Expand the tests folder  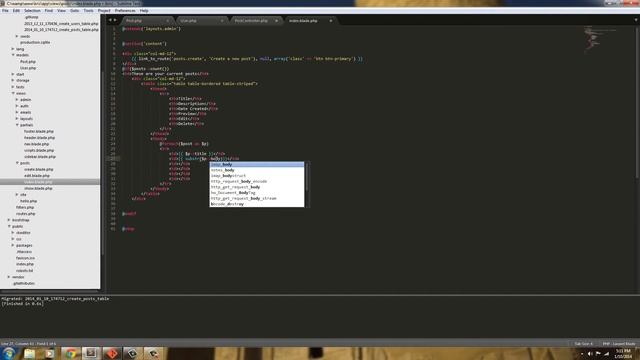(x=13, y=87)
